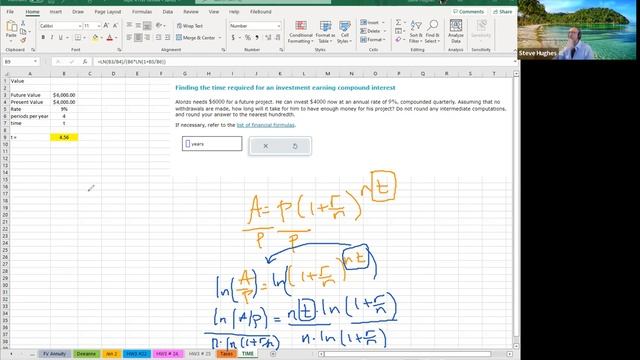Open Sort & Filter menu
Image resolution: width=640 pixels, height=360 pixels.
[416, 32]
